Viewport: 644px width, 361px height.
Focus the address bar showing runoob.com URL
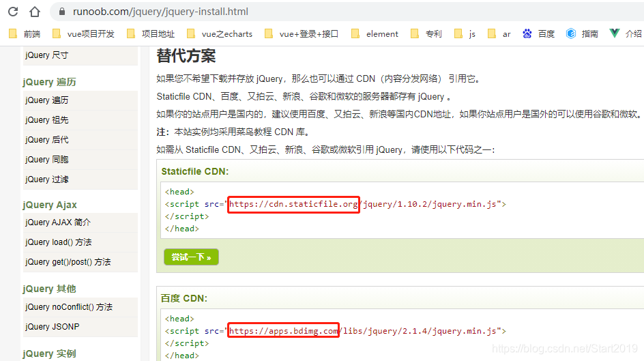click(x=347, y=12)
